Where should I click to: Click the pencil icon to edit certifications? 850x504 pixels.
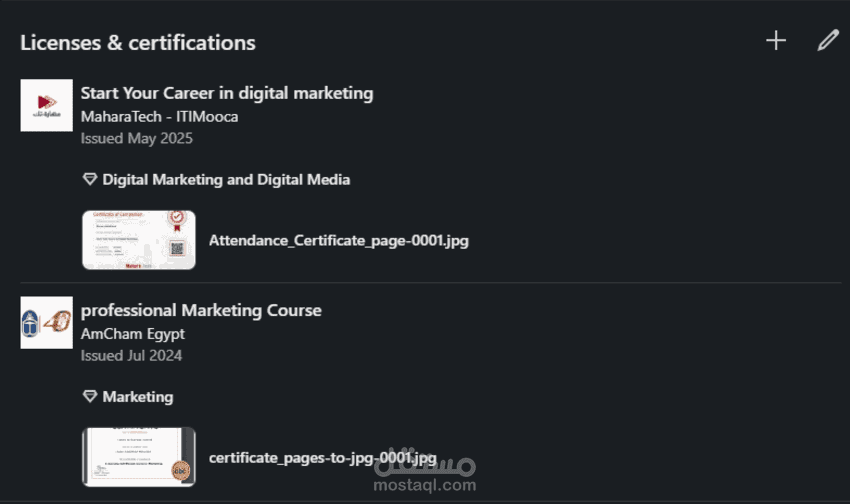(827, 41)
